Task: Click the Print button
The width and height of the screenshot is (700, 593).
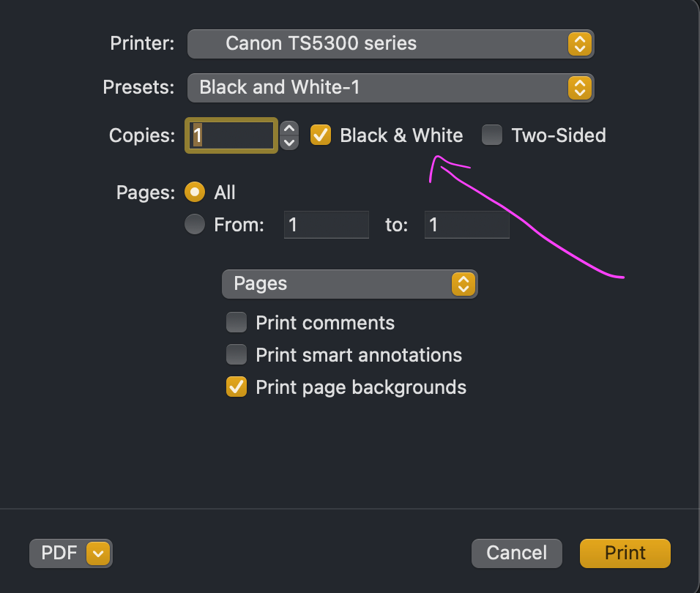Action: [x=625, y=553]
